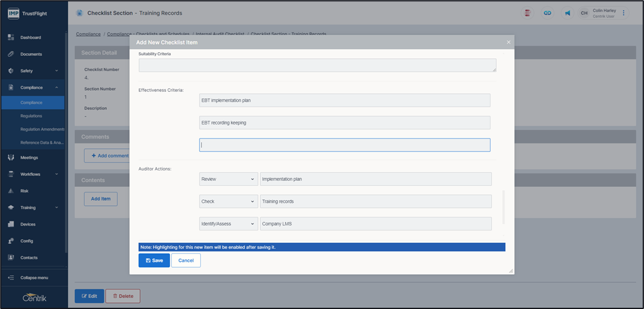Click the empty third Effectiveness Criteria field
644x309 pixels.
[344, 145]
